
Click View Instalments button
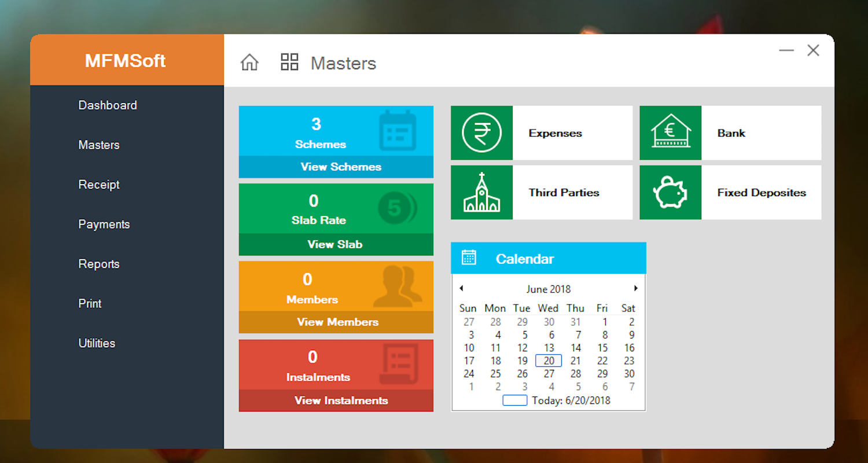point(341,400)
